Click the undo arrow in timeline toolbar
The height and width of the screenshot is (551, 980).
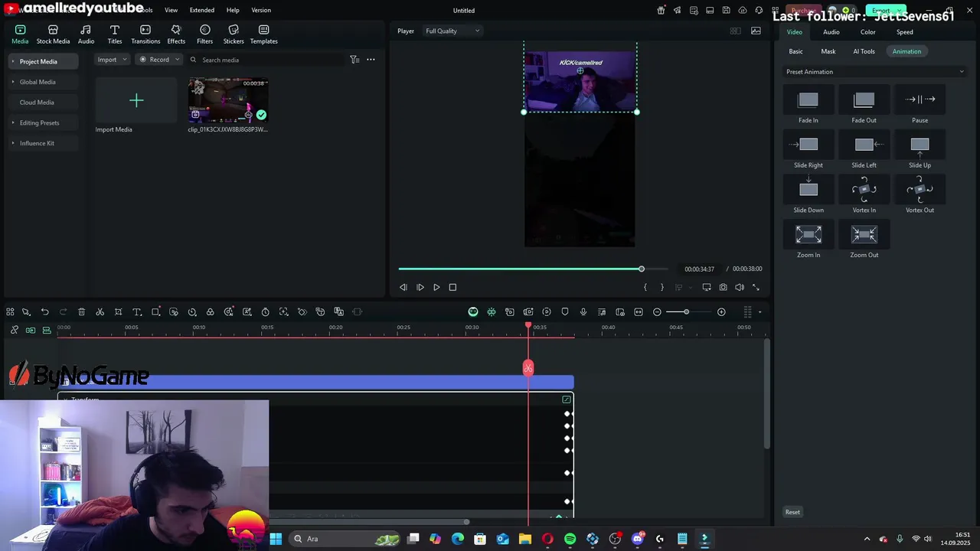coord(44,311)
